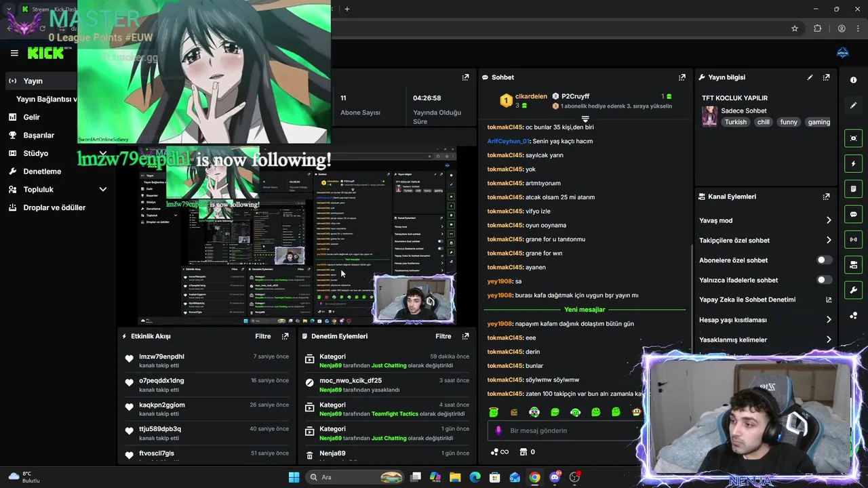Select the first green emote in chat emote row

pyautogui.click(x=494, y=412)
